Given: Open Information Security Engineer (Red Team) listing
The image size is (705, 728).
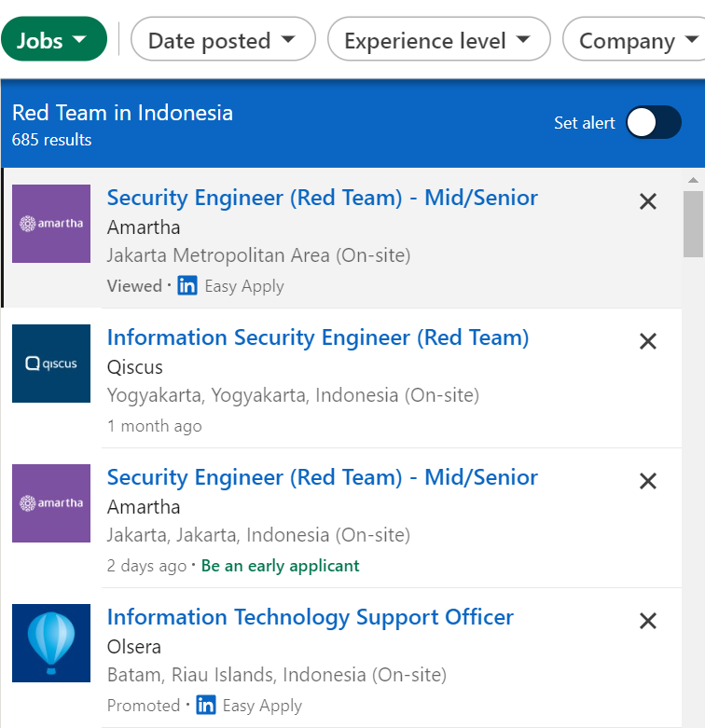Looking at the screenshot, I should (318, 337).
